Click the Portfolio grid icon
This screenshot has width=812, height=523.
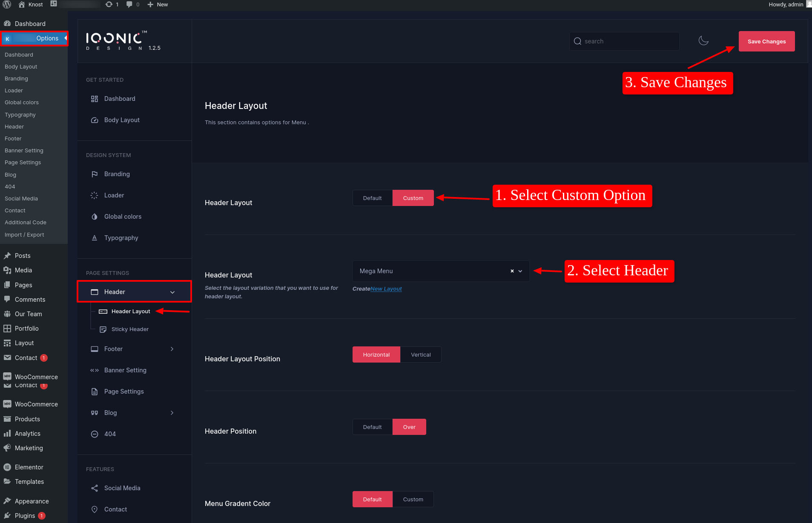pyautogui.click(x=7, y=329)
